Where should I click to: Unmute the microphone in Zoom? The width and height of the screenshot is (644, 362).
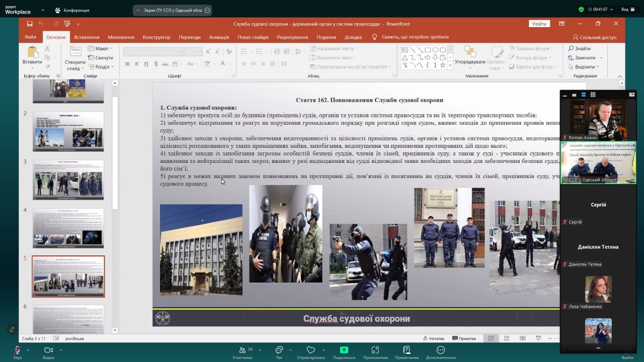click(x=18, y=350)
